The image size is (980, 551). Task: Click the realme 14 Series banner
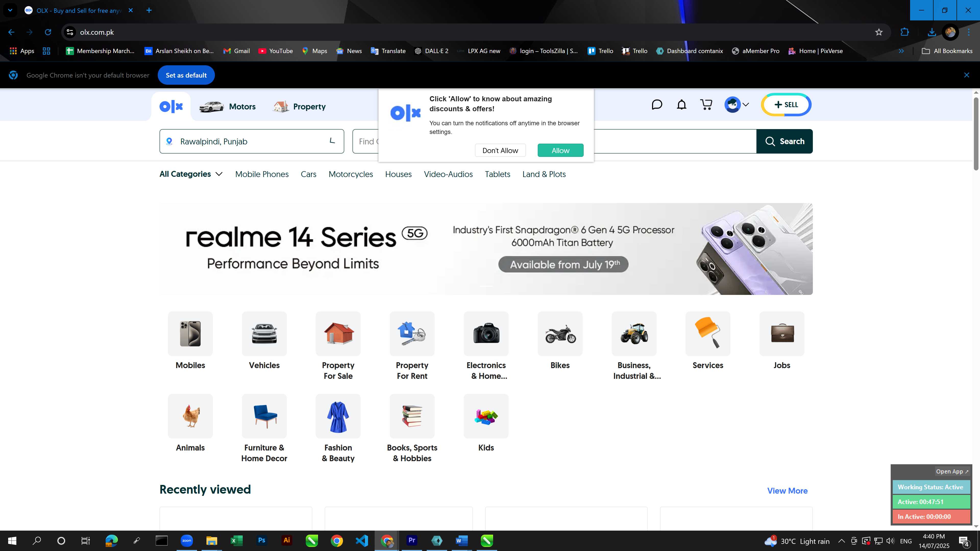coord(486,249)
